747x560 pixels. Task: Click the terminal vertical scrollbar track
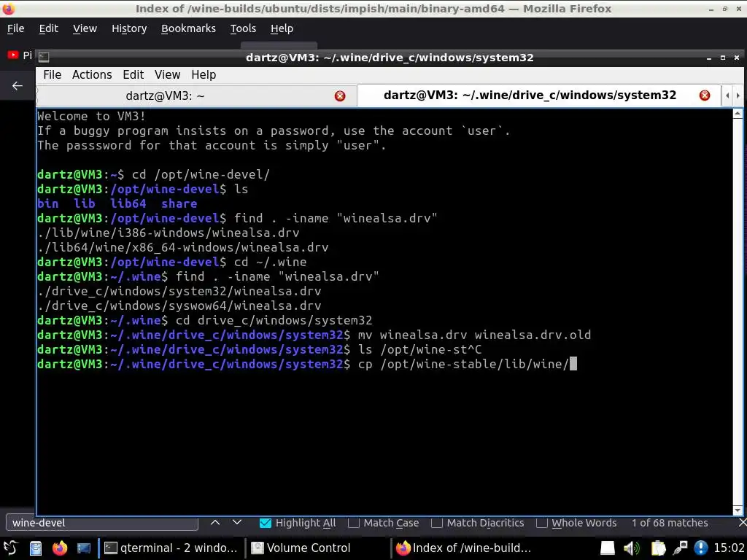point(738,312)
